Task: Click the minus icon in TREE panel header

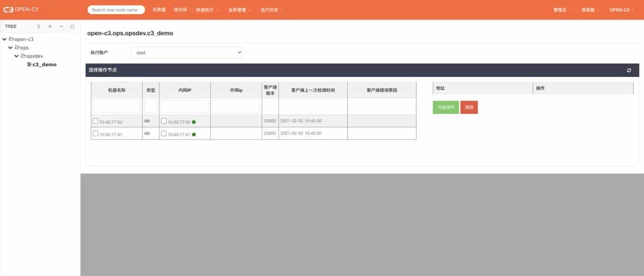Action: coord(61,27)
